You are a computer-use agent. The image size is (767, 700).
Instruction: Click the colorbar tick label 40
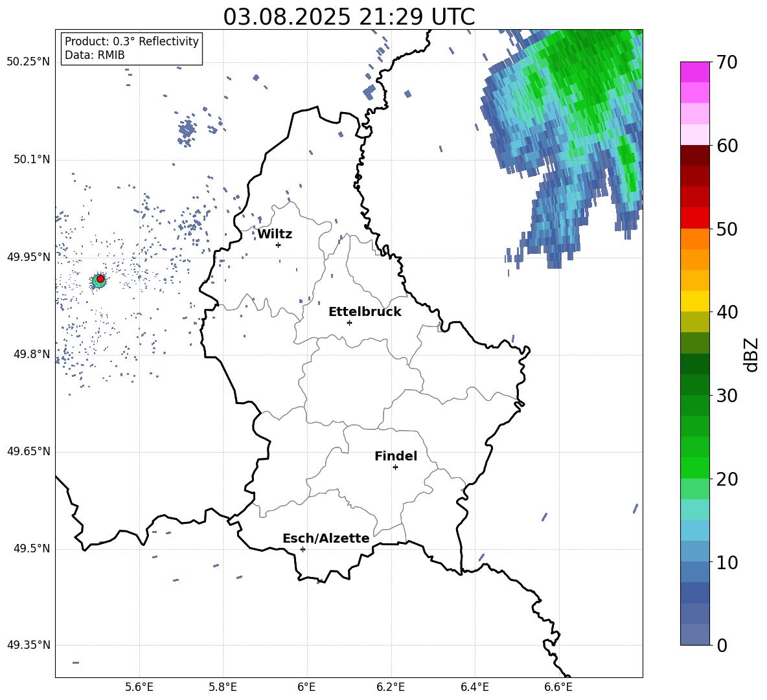point(727,312)
